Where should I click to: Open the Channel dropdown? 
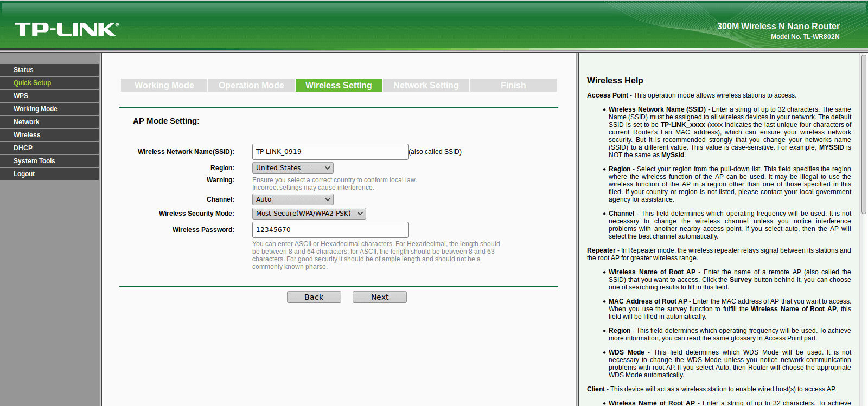point(293,199)
